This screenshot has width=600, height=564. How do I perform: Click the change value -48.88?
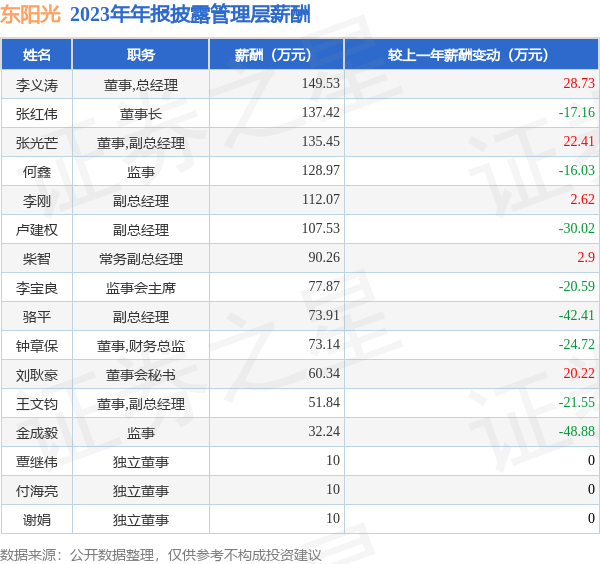(x=577, y=431)
